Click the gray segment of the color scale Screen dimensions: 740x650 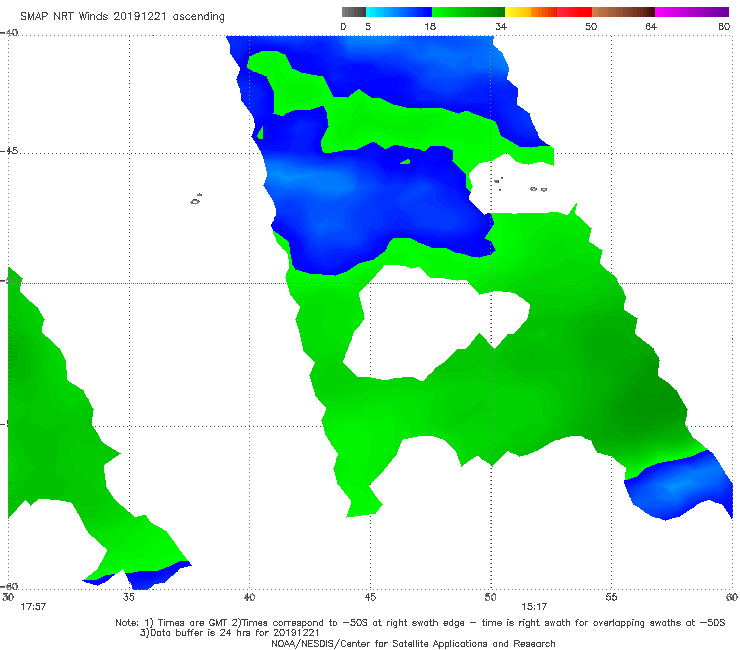coord(354,12)
